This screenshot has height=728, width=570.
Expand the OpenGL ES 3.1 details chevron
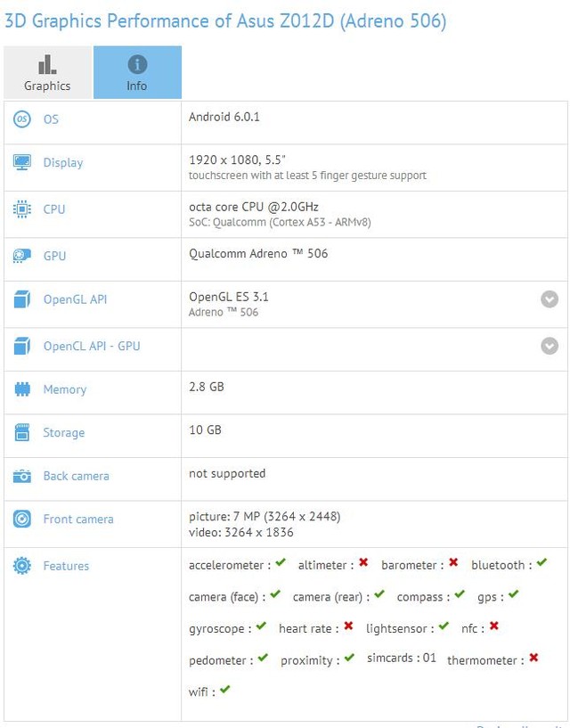(550, 299)
